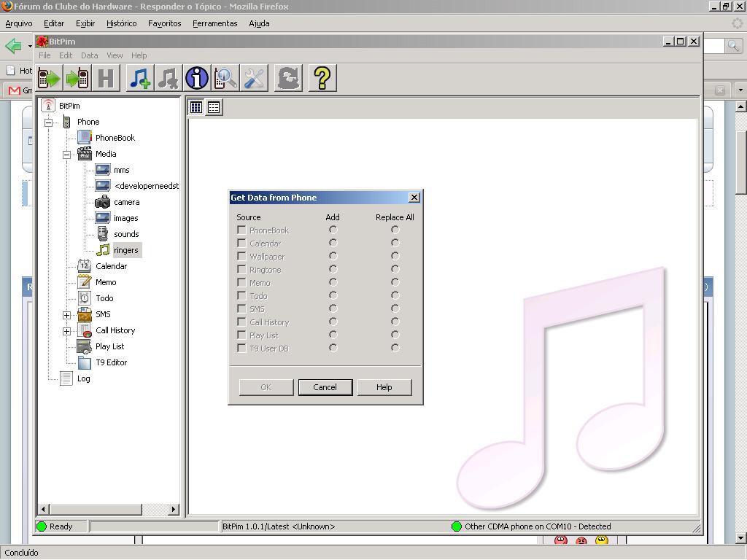Select the sounds tree item

[x=126, y=234]
